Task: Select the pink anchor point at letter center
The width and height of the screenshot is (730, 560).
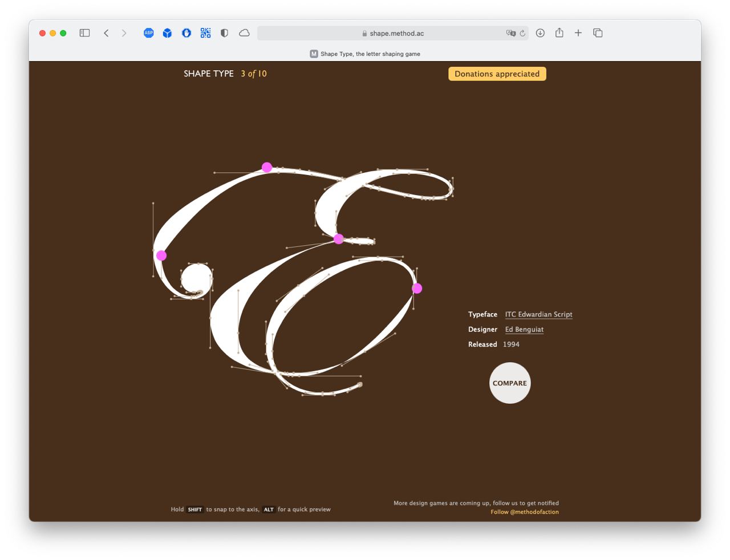Action: point(339,239)
